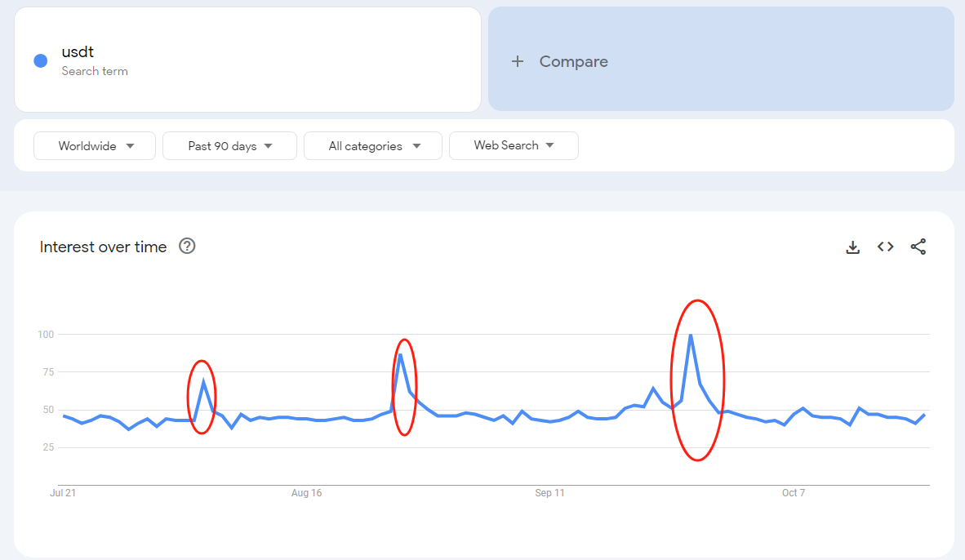Image resolution: width=965 pixels, height=560 pixels.
Task: Click the Aug 16 axis label
Action: click(x=306, y=493)
